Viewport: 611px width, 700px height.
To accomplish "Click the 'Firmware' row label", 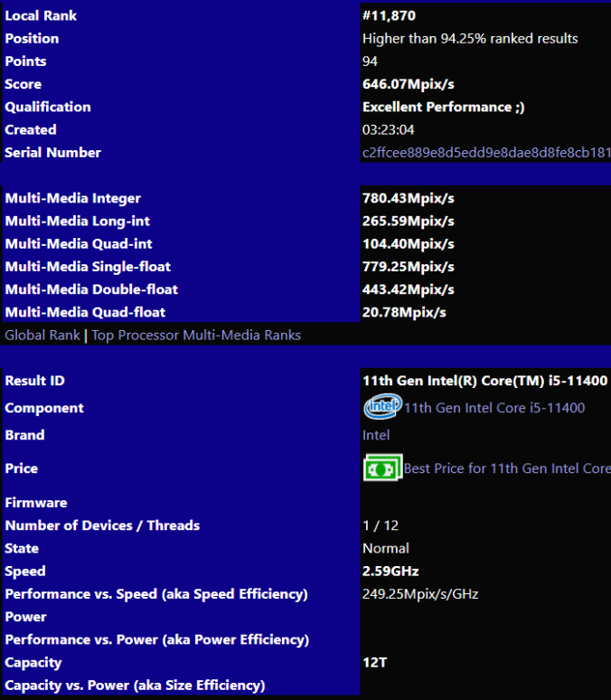I will coord(36,503).
